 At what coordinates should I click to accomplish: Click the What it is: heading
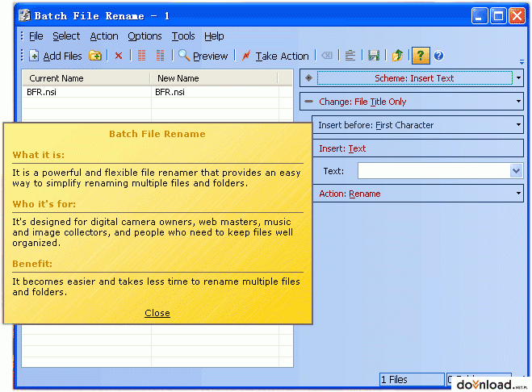click(x=38, y=155)
